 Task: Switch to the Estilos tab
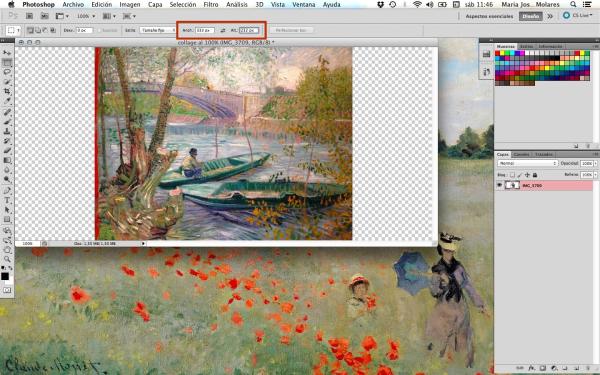527,46
